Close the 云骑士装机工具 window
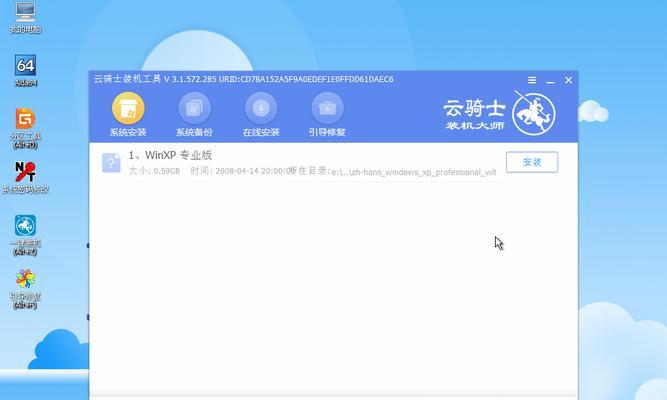This screenshot has width=667, height=400. pyautogui.click(x=568, y=80)
